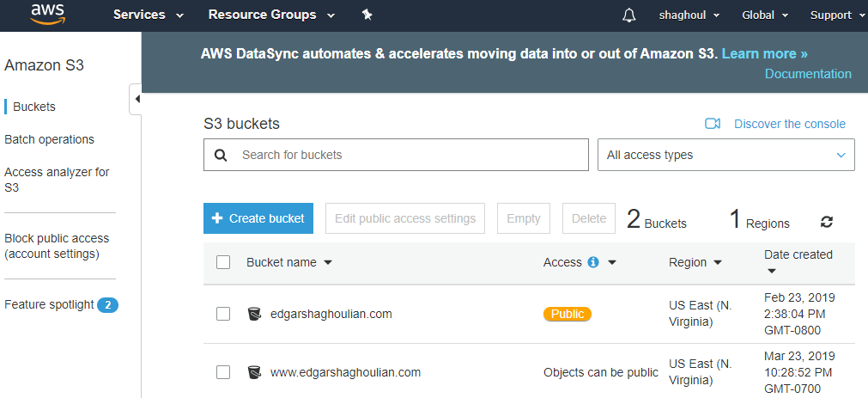Expand the Resource Groups dropdown
Screen dimensions: 868x398
point(271,15)
